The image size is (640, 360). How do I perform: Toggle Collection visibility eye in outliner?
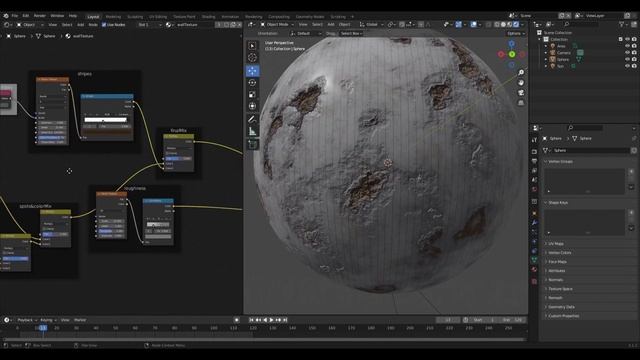pyautogui.click(x=627, y=39)
